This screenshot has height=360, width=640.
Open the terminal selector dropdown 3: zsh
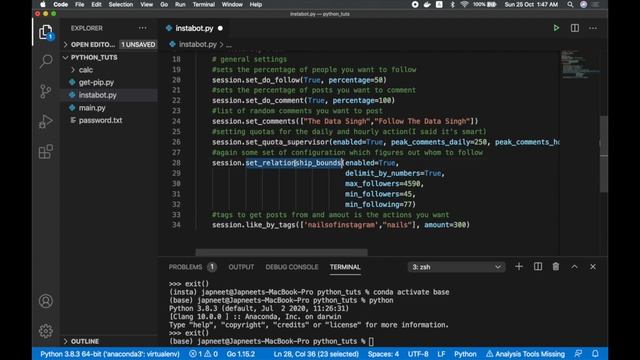(x=456, y=267)
